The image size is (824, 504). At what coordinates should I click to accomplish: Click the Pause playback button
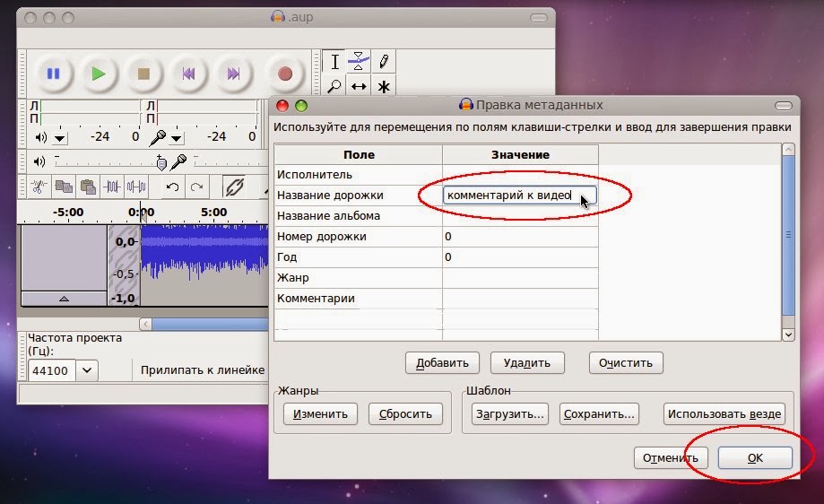(x=53, y=74)
